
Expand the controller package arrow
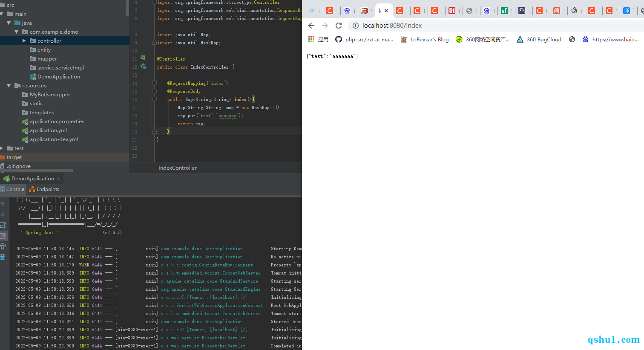24,41
